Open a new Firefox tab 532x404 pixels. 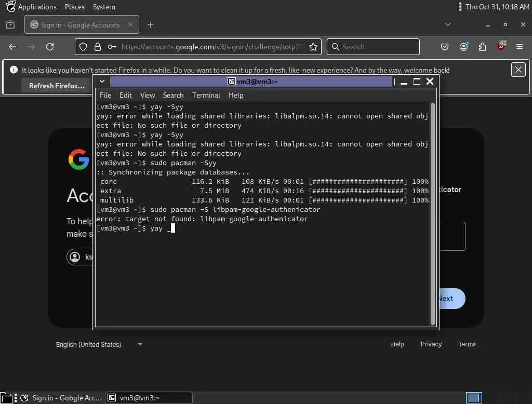151,25
